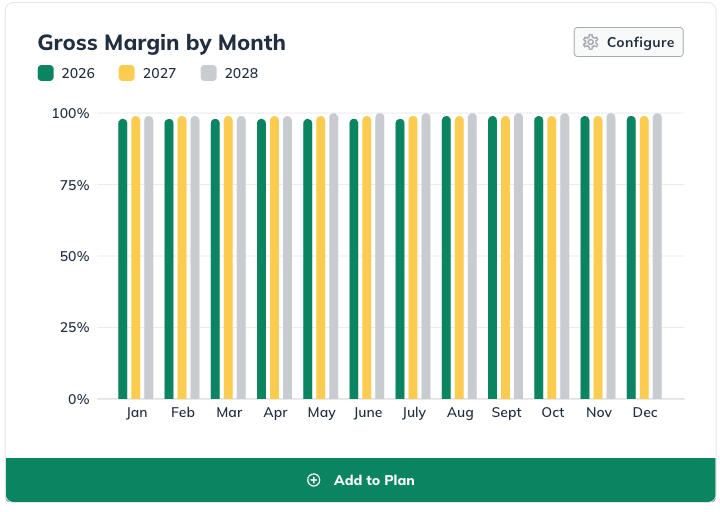Click the Sept axis label

pyautogui.click(x=506, y=412)
